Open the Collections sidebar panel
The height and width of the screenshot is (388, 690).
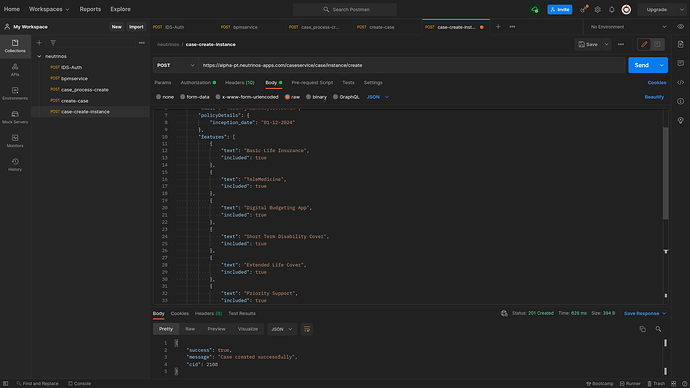tap(15, 46)
